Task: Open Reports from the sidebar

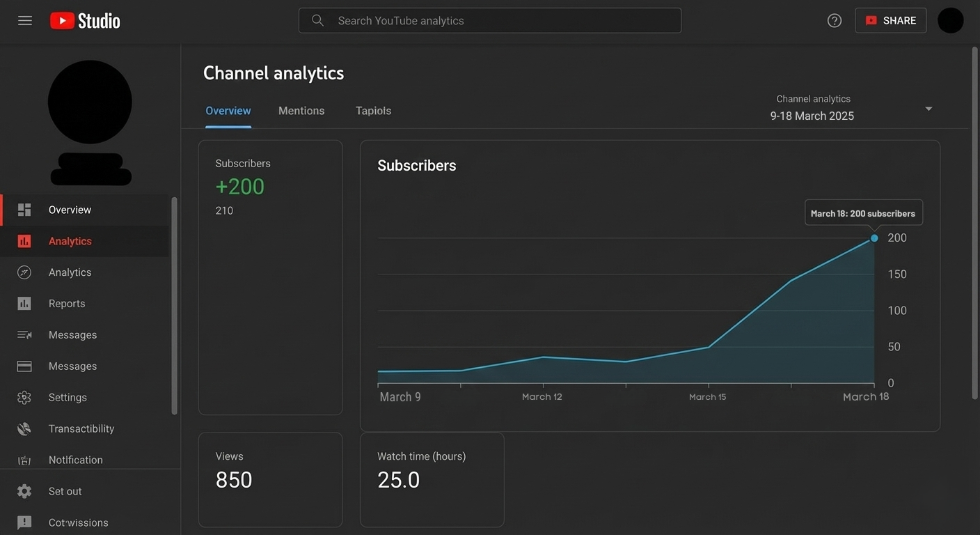Action: coord(67,304)
